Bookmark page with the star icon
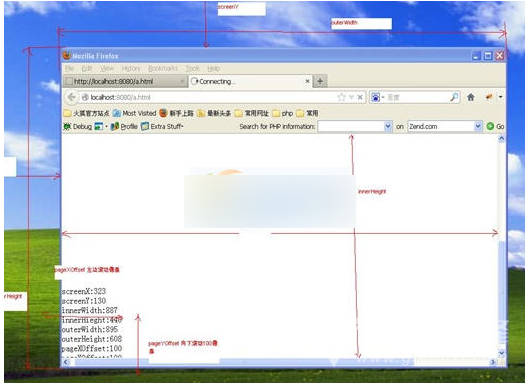This screenshot has width=525, height=383. [341, 97]
